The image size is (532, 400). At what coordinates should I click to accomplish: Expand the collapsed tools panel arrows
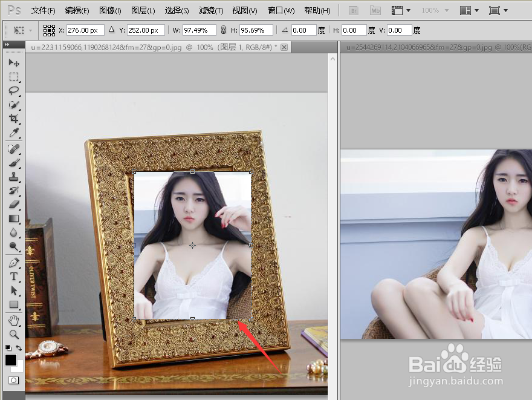coord(7,44)
